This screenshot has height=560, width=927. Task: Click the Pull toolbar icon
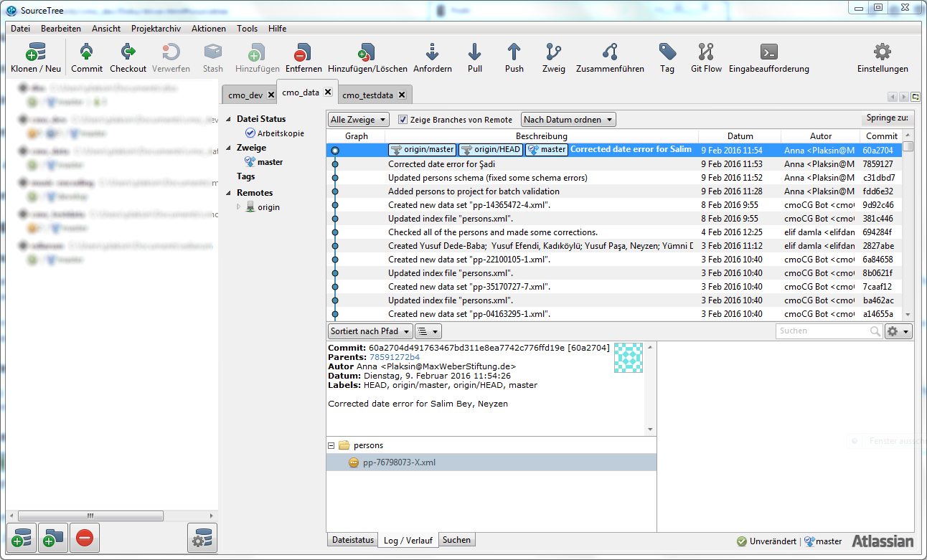pos(474,52)
